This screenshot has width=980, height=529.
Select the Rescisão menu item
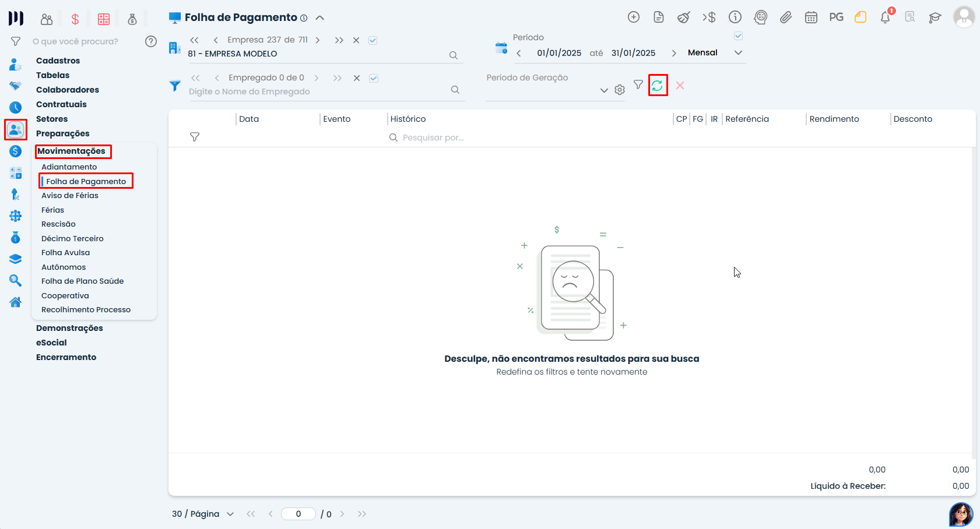(58, 224)
